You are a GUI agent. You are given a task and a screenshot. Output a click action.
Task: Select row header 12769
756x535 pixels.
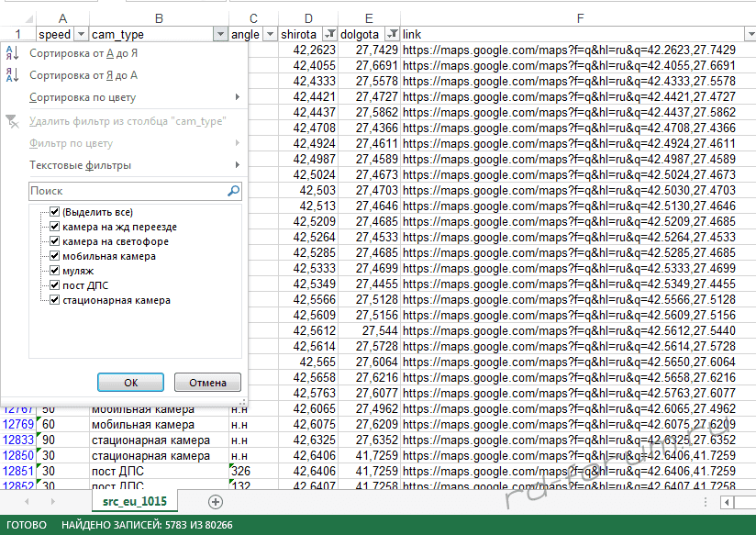click(x=18, y=425)
